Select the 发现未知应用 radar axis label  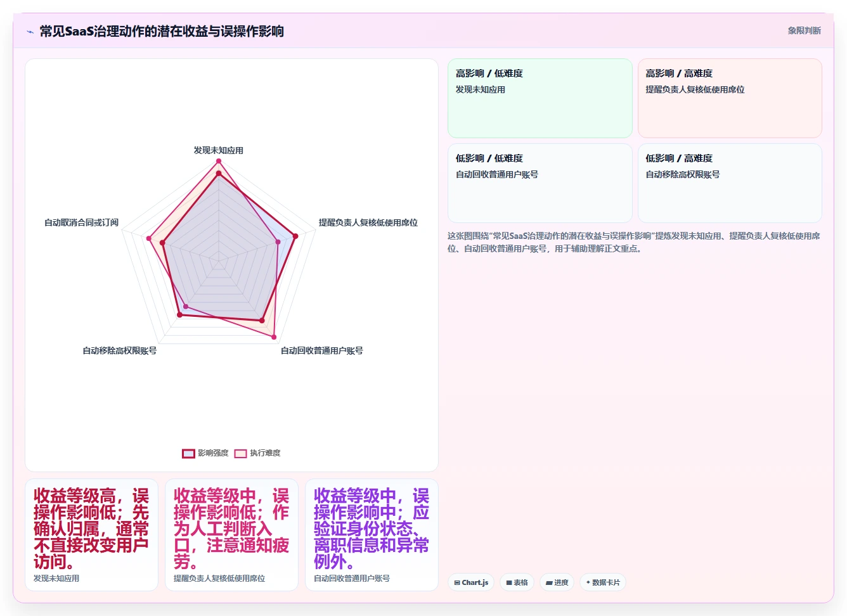[x=219, y=150]
